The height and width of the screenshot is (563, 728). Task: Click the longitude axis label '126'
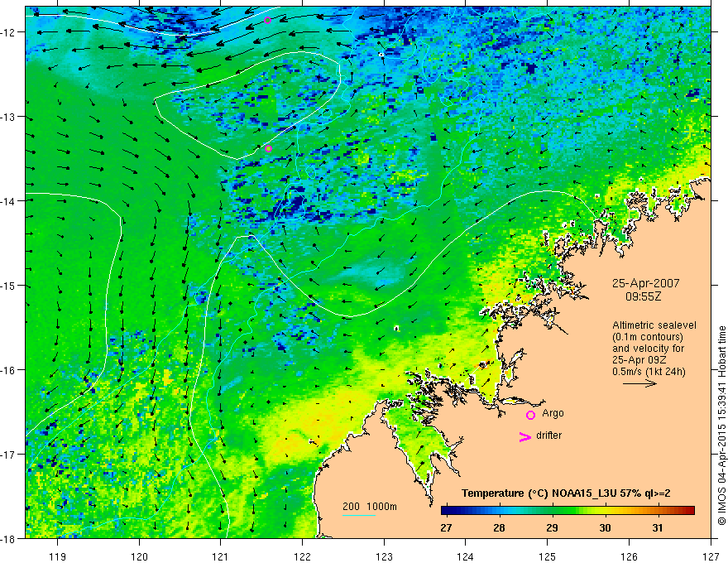coord(629,556)
